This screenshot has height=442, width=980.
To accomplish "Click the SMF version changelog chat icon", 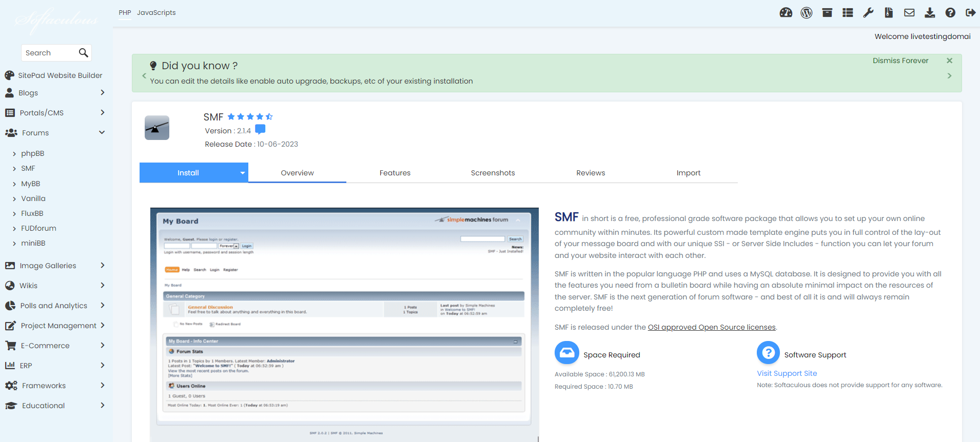I will pyautogui.click(x=260, y=129).
